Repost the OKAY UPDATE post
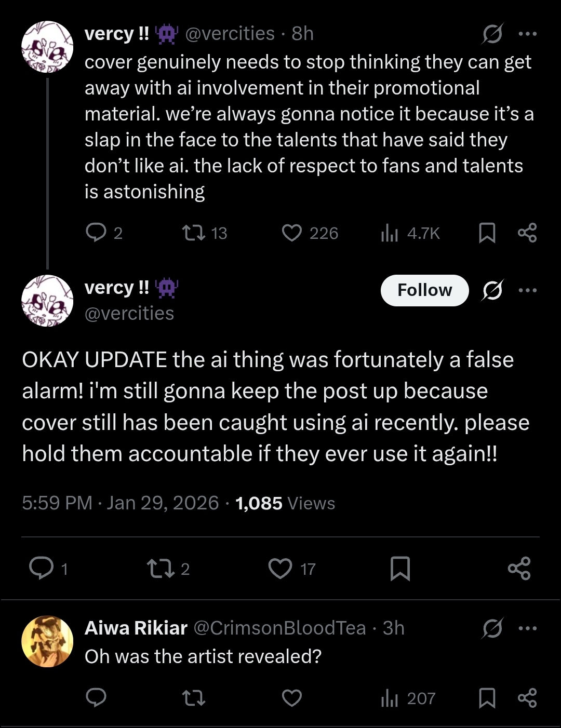Image resolution: width=561 pixels, height=728 pixels. (160, 568)
